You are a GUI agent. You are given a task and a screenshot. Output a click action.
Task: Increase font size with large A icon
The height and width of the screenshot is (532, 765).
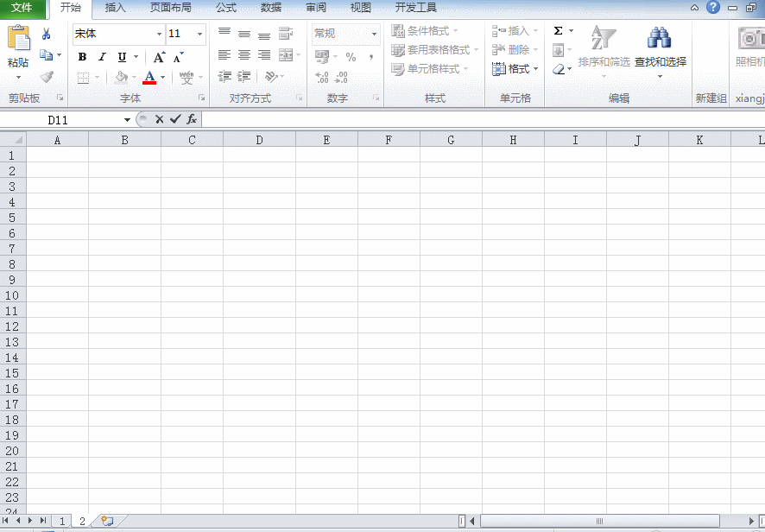pos(159,57)
